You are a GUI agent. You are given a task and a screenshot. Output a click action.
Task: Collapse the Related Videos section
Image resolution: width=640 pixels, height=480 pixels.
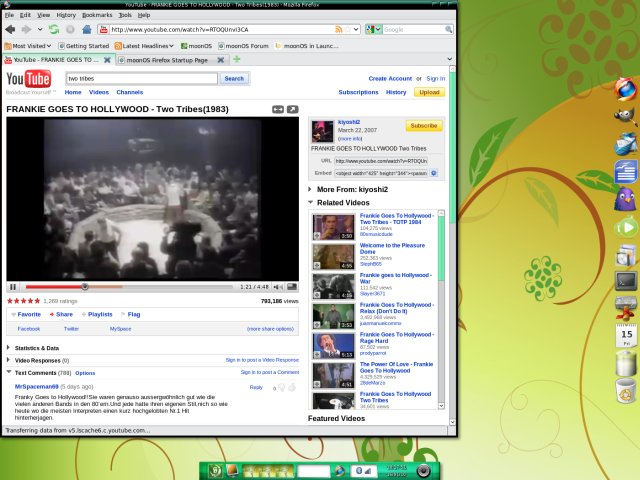(x=311, y=202)
